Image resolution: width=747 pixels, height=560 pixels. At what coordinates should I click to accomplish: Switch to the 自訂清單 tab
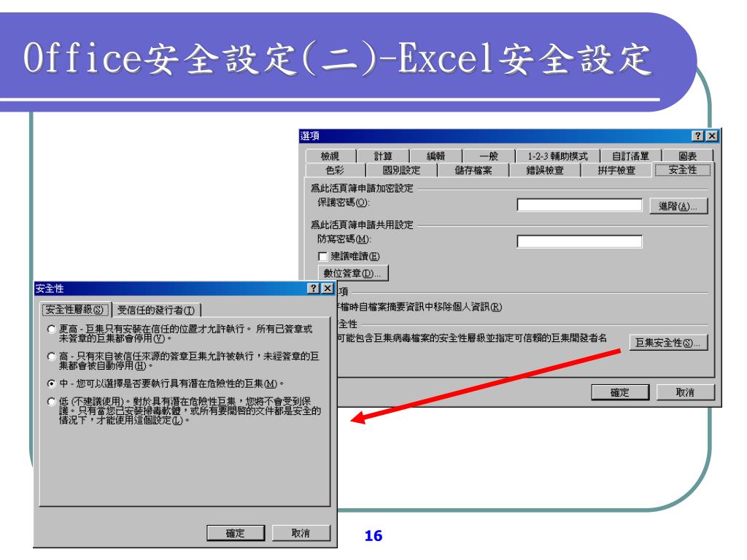631,156
